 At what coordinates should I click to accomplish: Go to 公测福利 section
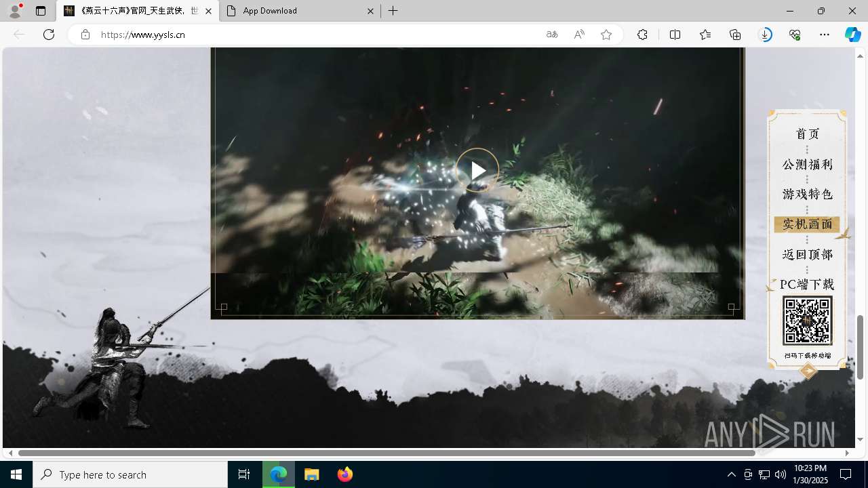pos(807,164)
